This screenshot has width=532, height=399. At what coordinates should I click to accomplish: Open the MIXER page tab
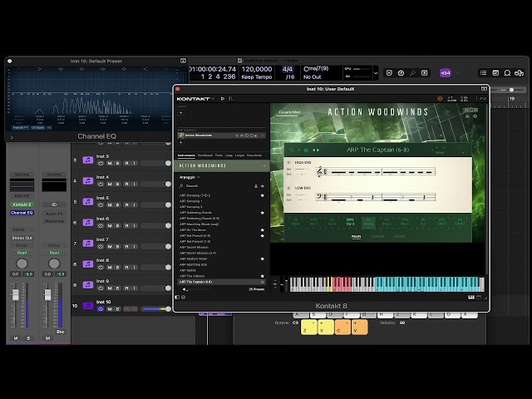click(x=399, y=236)
